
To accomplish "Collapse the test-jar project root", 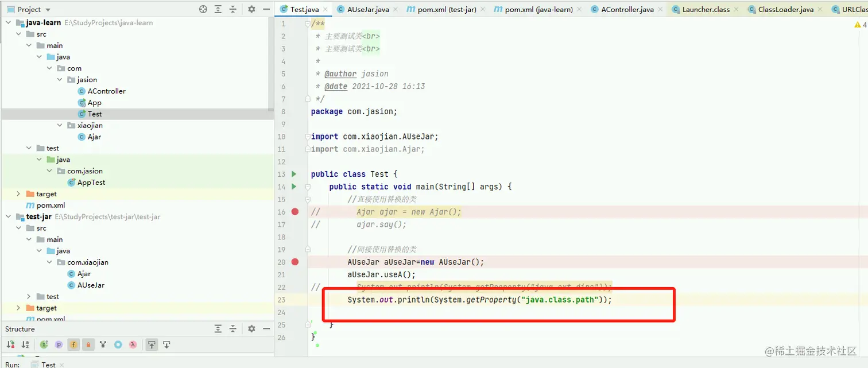I will pyautogui.click(x=9, y=217).
